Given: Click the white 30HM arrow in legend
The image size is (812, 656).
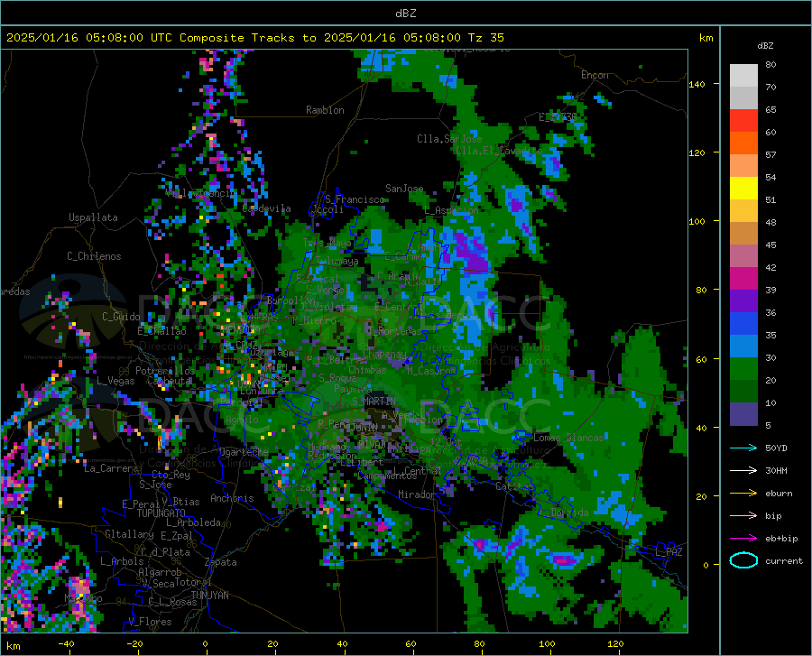Looking at the screenshot, I should (743, 470).
